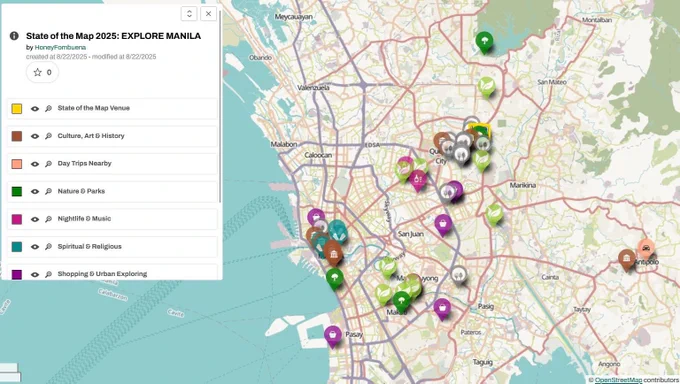
Task: Click the brown museum marker near Antipolo
Action: pyautogui.click(x=627, y=259)
